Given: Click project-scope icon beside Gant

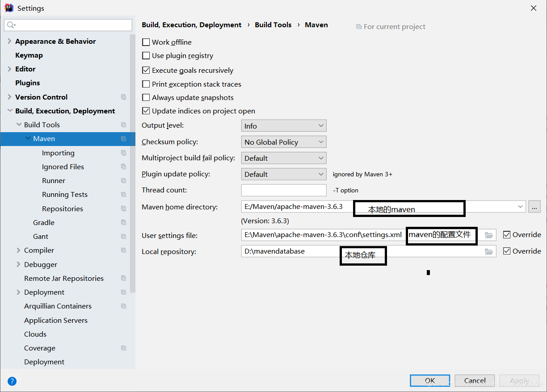Looking at the screenshot, I should pyautogui.click(x=123, y=236).
